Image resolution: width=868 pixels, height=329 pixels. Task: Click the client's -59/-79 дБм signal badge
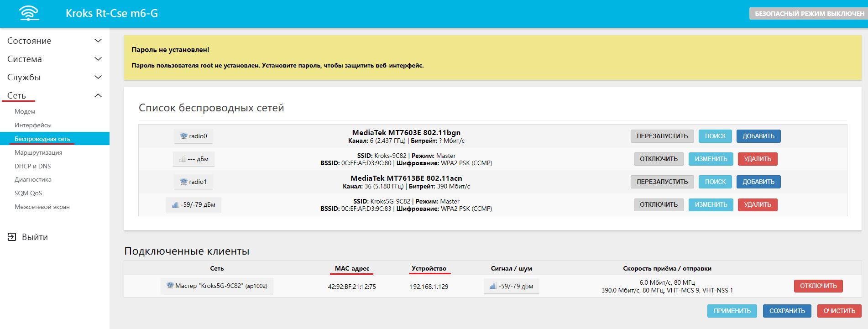point(511,286)
